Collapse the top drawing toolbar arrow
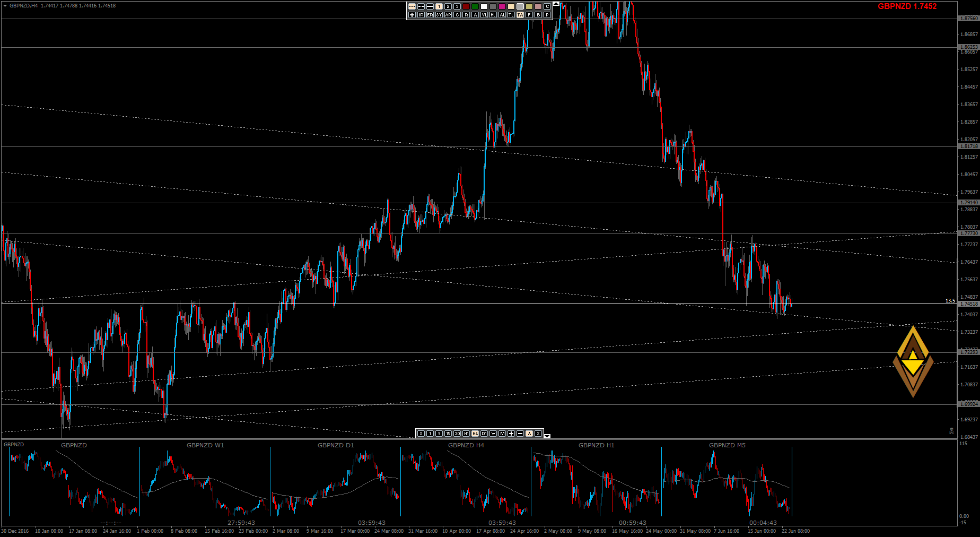 click(556, 4)
